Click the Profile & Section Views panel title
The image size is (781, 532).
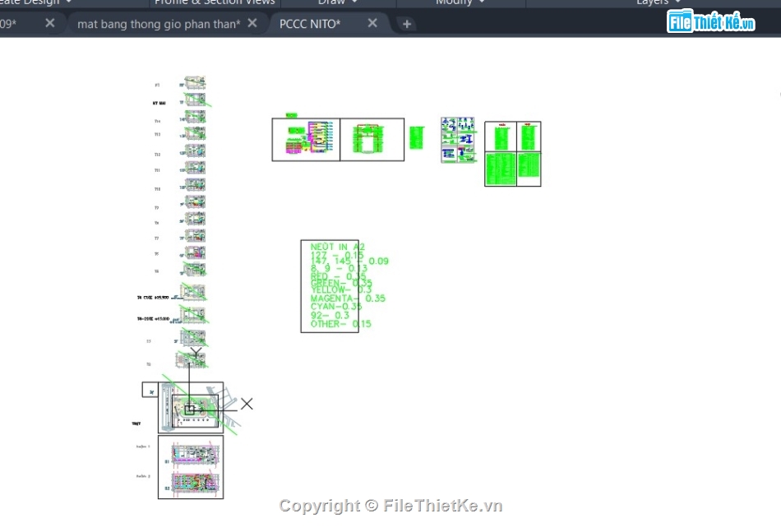(215, 2)
